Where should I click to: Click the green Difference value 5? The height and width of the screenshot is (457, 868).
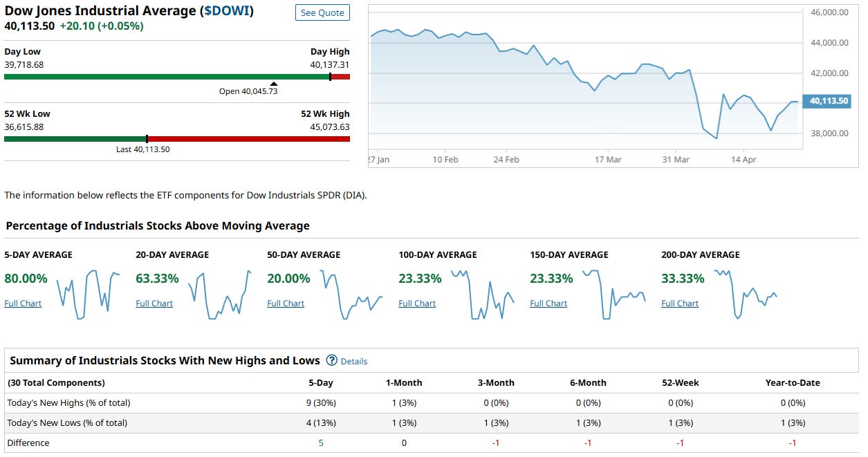tap(321, 442)
